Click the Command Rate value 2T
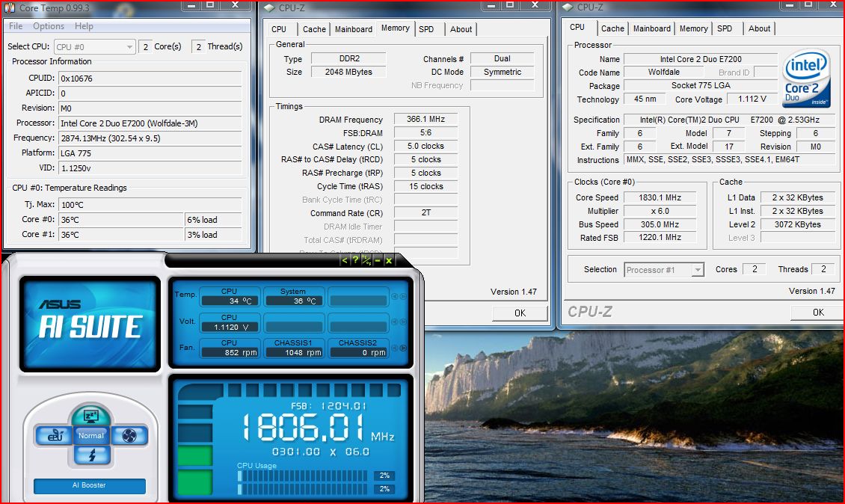Screen dimensions: 845x504 click(425, 213)
